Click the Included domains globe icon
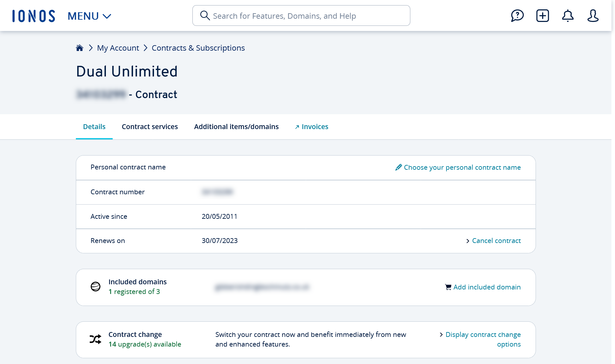Screen dimensions: 615x364 (x=96, y=287)
